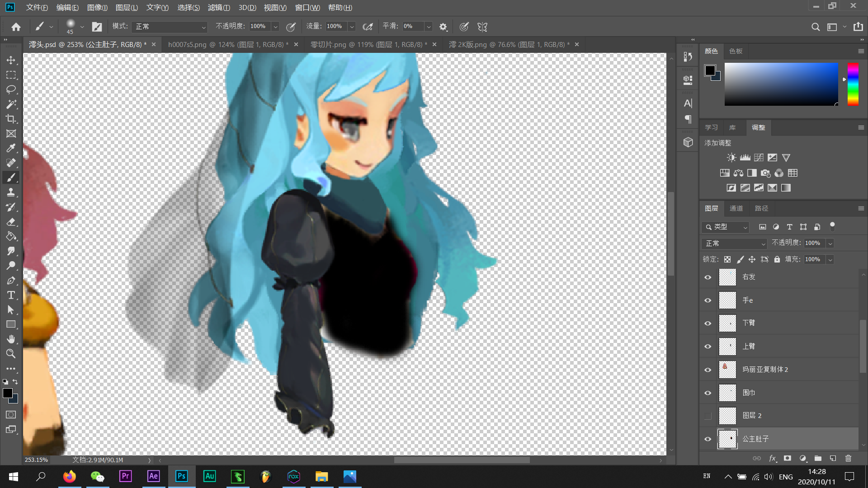The width and height of the screenshot is (868, 488).
Task: Select the Smudge tool
Action: [x=11, y=251]
